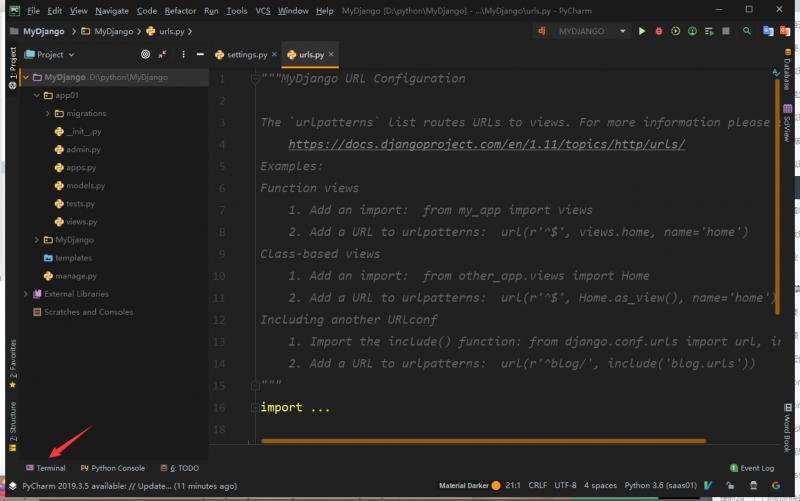The height and width of the screenshot is (501, 800).
Task: Open the Word Book side panel
Action: (x=787, y=428)
